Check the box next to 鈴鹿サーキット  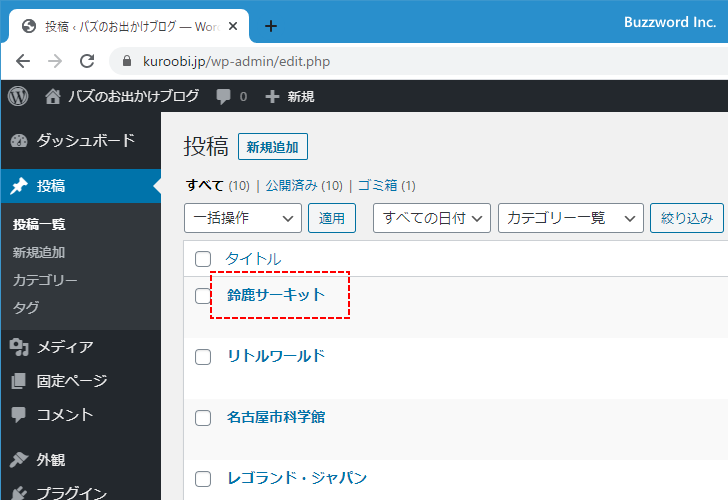pos(203,295)
